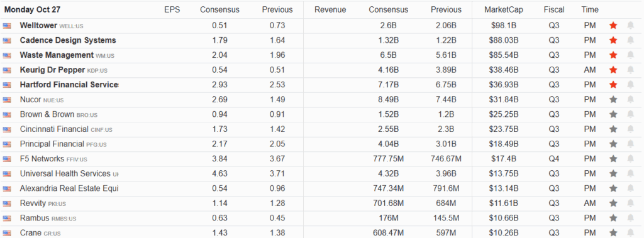The width and height of the screenshot is (644, 238).
Task: Toggle the red star for Keurig Dr Pepper
Action: (x=613, y=70)
